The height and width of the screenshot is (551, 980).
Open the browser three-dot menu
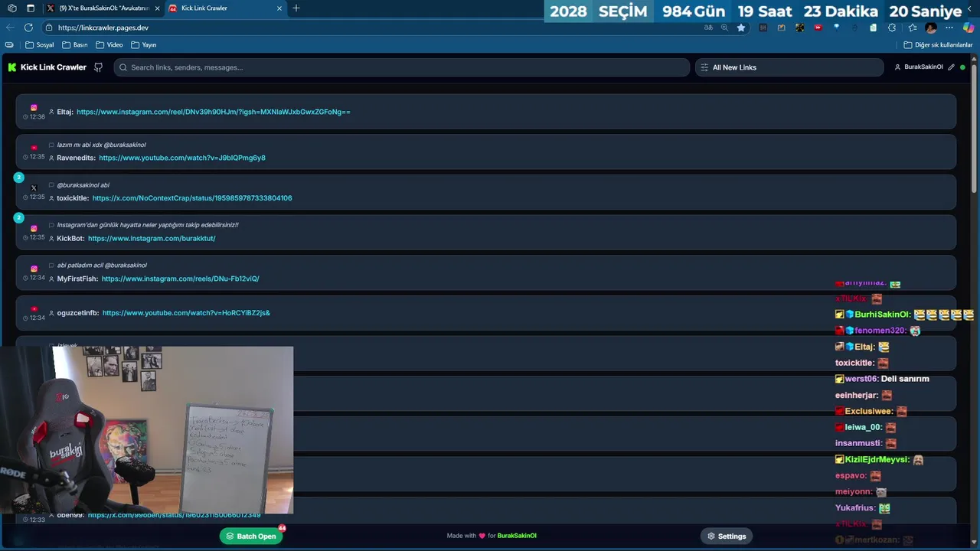(949, 28)
